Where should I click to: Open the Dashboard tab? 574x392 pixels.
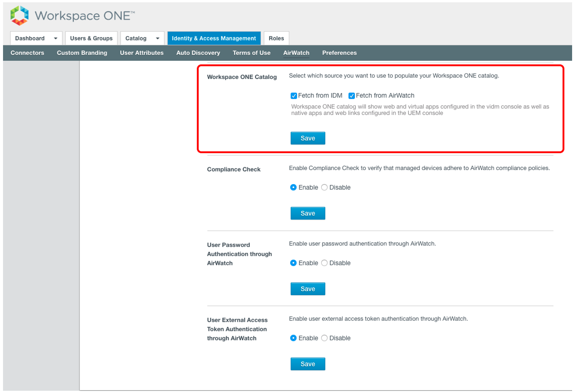[x=30, y=38]
